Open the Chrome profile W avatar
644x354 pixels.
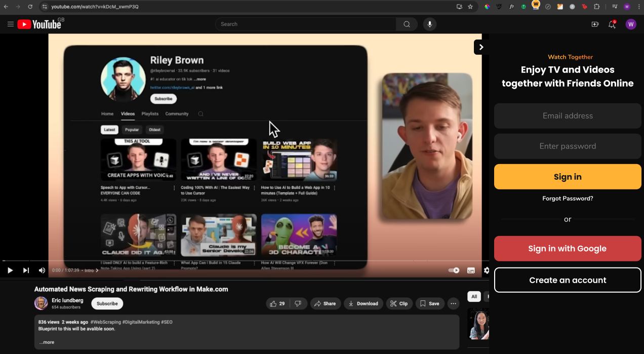[x=627, y=7]
